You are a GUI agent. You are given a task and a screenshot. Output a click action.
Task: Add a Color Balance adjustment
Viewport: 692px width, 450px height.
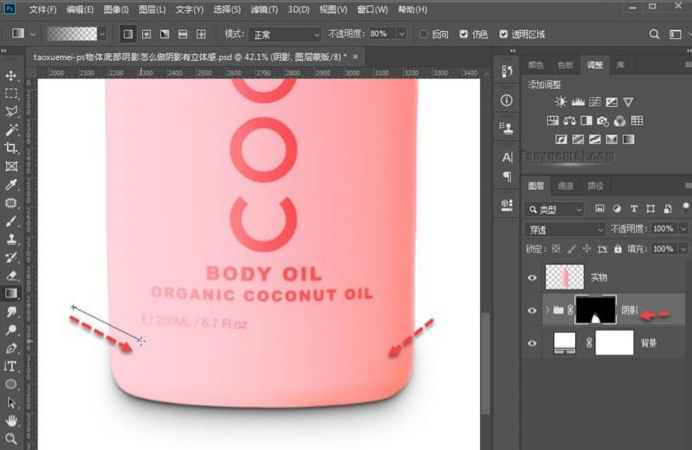(x=569, y=120)
